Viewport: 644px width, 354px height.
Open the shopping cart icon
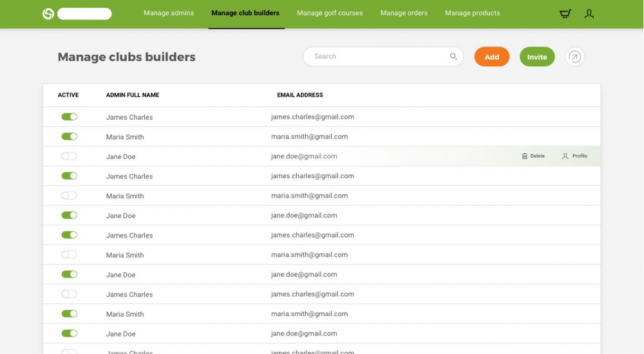pyautogui.click(x=565, y=14)
